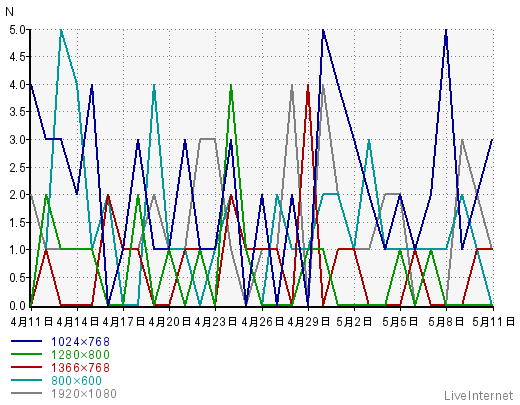Click the LiveInternet credit text
The image size is (520, 405).
[479, 396]
